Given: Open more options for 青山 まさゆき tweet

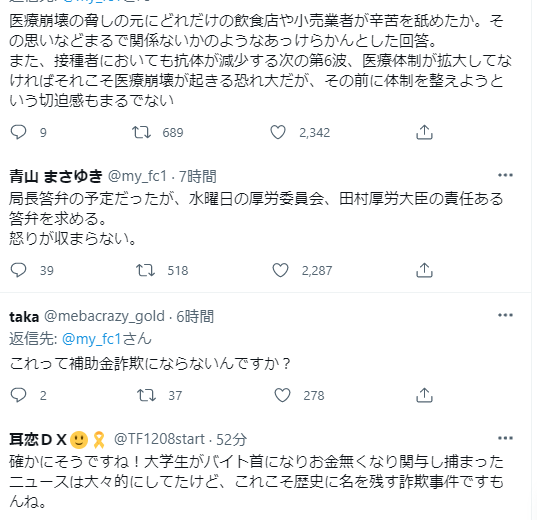Looking at the screenshot, I should coord(505,175).
